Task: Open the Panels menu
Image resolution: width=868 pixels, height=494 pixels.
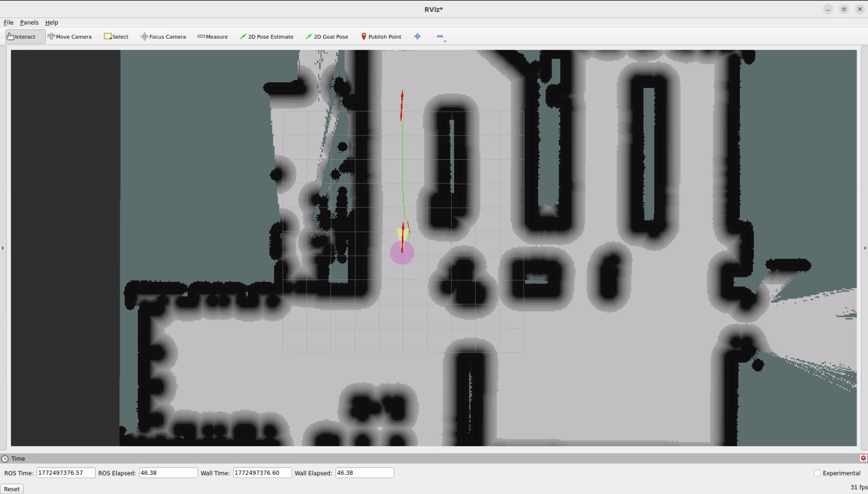Action: pos(29,23)
